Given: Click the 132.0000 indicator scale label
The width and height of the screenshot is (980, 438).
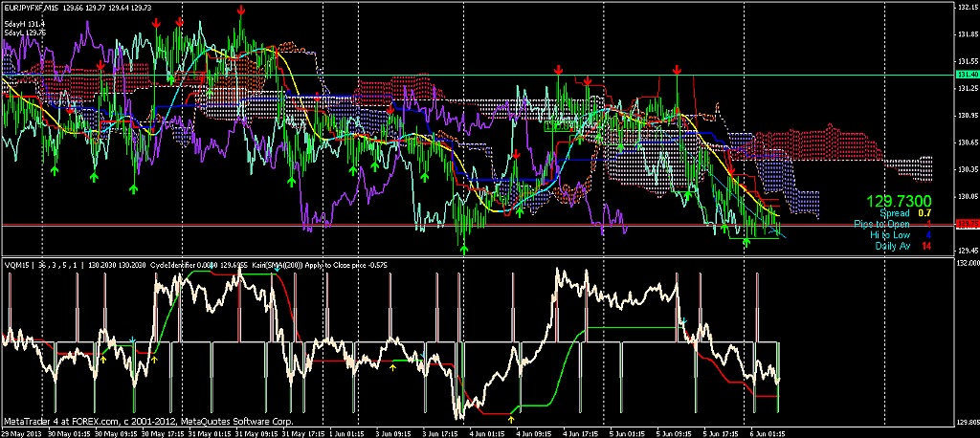Looking at the screenshot, I should (x=969, y=262).
